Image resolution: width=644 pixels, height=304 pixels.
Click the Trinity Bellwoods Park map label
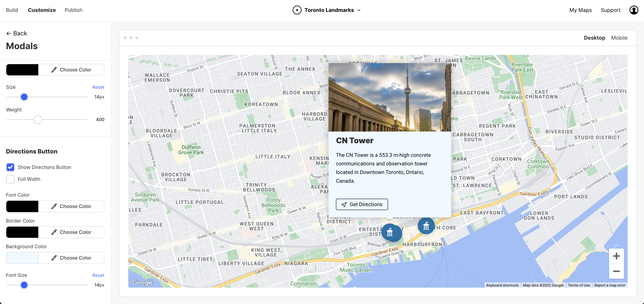(273, 205)
